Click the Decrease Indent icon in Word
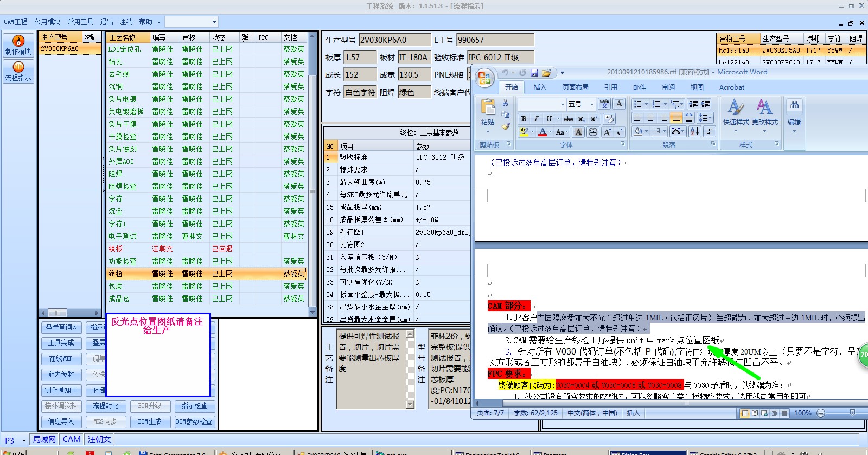Viewport: 868px width, 455px height. pos(693,104)
